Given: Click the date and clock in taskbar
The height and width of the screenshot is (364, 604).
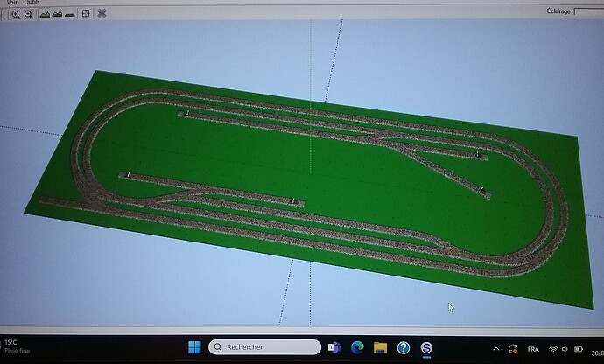Looking at the screenshot, I should point(598,353).
